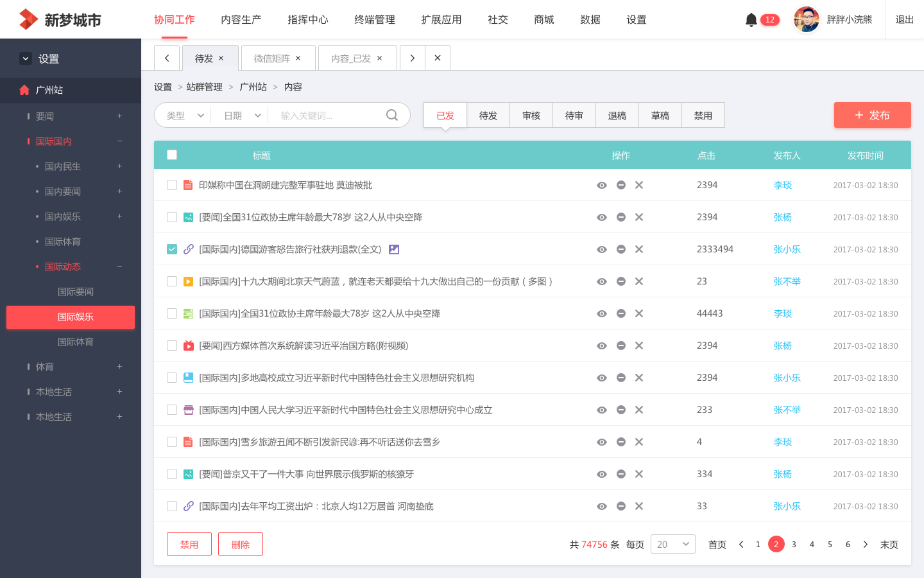Click the minus disable icon on 普京 row
The height and width of the screenshot is (578, 924).
[620, 474]
